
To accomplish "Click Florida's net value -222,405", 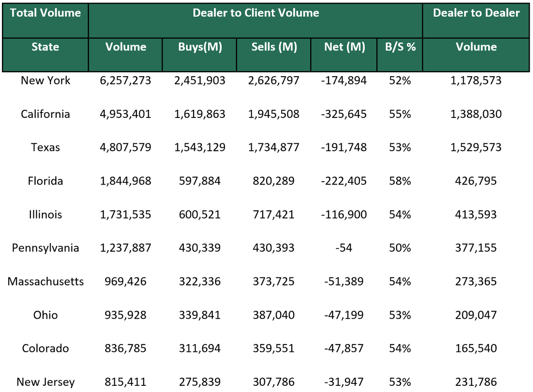I will point(344,181).
